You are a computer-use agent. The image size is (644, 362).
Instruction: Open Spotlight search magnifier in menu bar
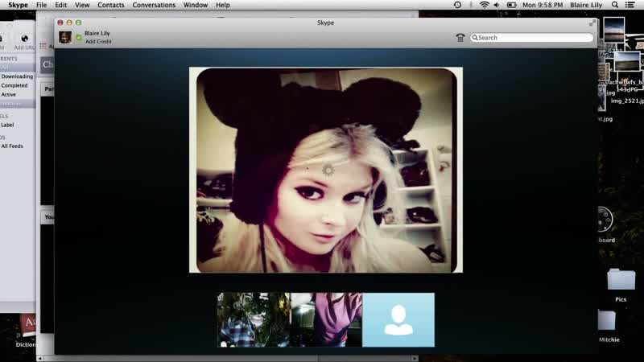point(615,5)
